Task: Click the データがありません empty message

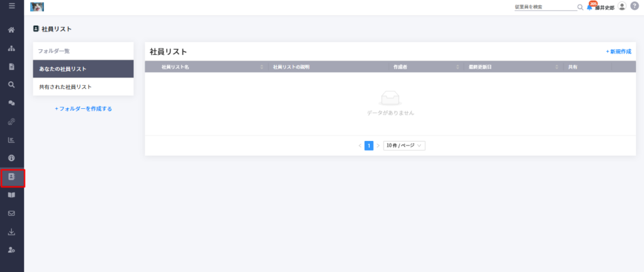Action: 391,113
